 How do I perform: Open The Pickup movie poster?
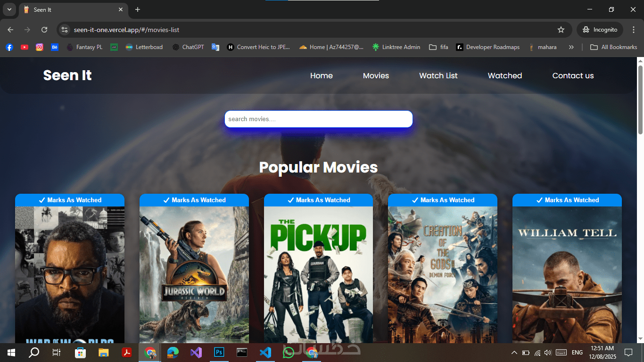click(x=319, y=275)
